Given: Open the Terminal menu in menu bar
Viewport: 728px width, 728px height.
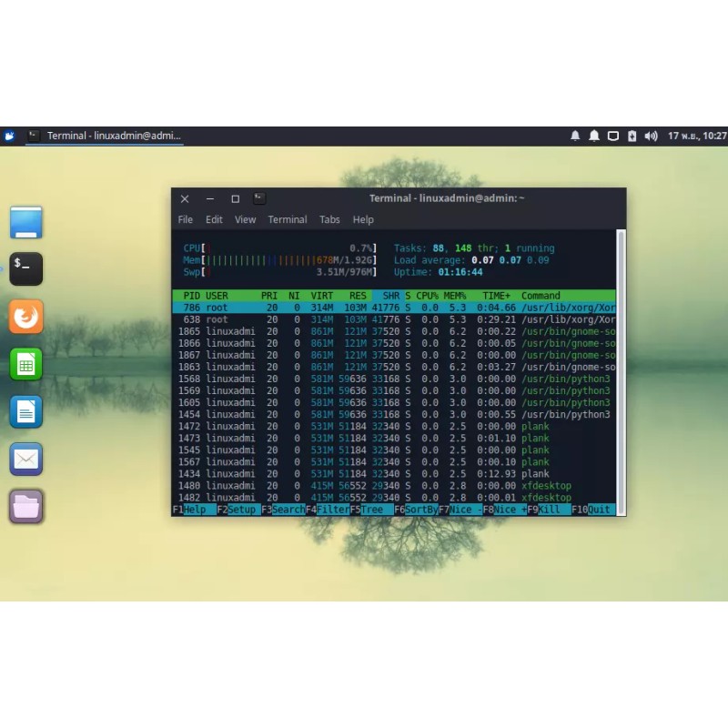Looking at the screenshot, I should coord(287,219).
